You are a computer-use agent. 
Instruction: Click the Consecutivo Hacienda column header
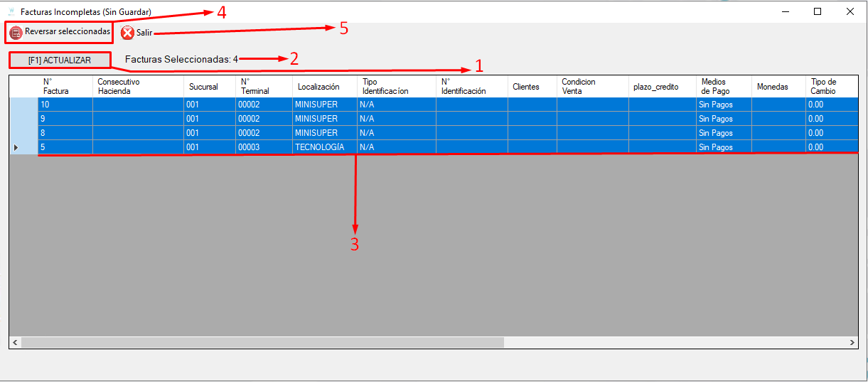[138, 87]
